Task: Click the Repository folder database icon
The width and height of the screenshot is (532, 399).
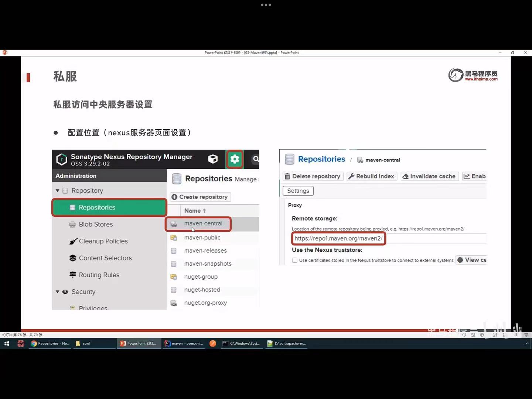Action: point(65,191)
